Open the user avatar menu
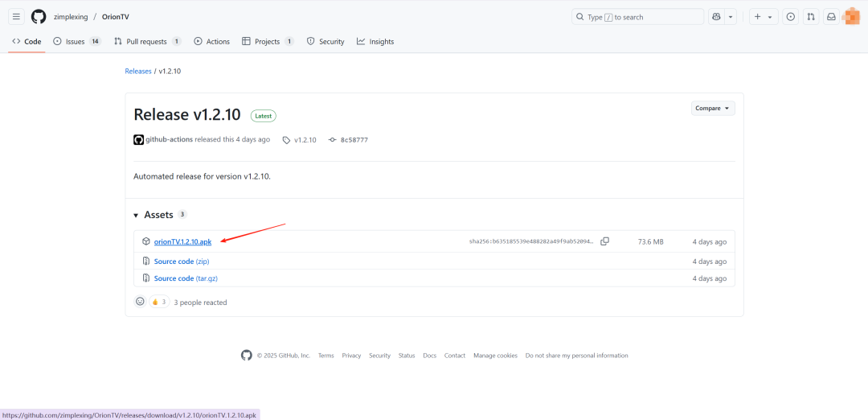Viewport: 868px width, 420px height. click(851, 17)
